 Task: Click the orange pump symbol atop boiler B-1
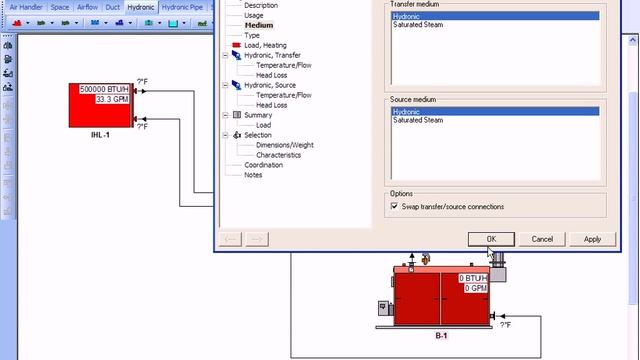click(x=426, y=259)
